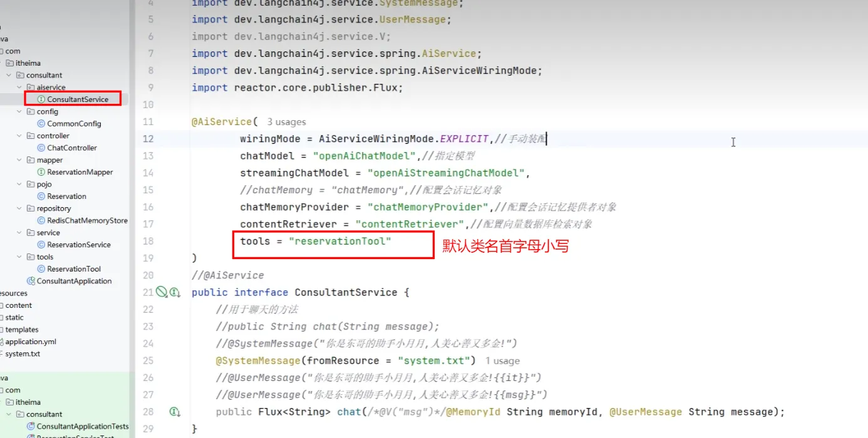Open ConsultantApplicationTests test class
868x438 pixels.
coord(82,426)
